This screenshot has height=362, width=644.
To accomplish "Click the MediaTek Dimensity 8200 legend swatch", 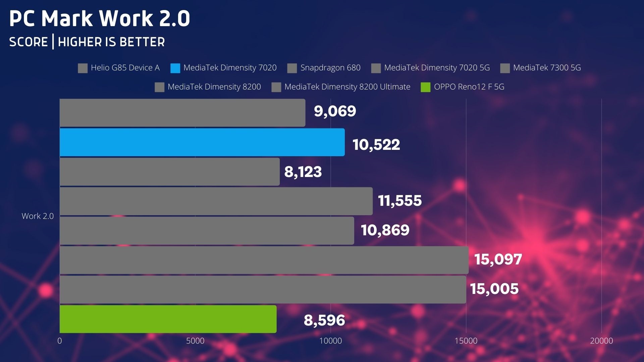I will 159,87.
